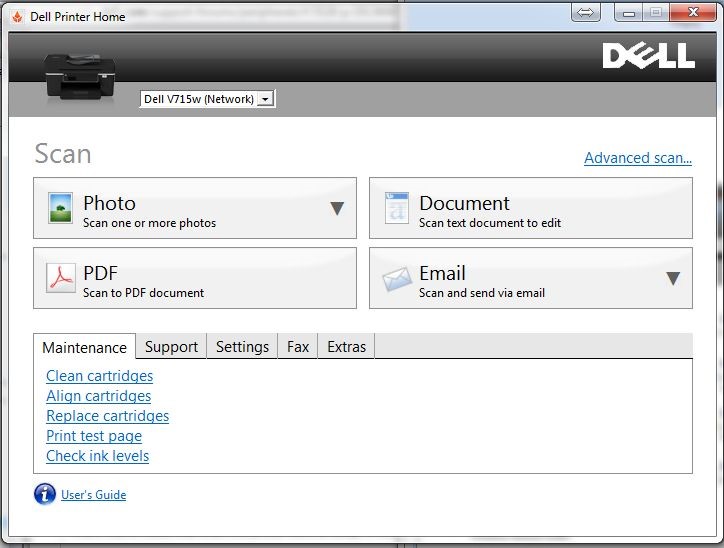Viewport: 724px width, 548px height.
Task: Open the Fax tab
Action: pyautogui.click(x=298, y=346)
